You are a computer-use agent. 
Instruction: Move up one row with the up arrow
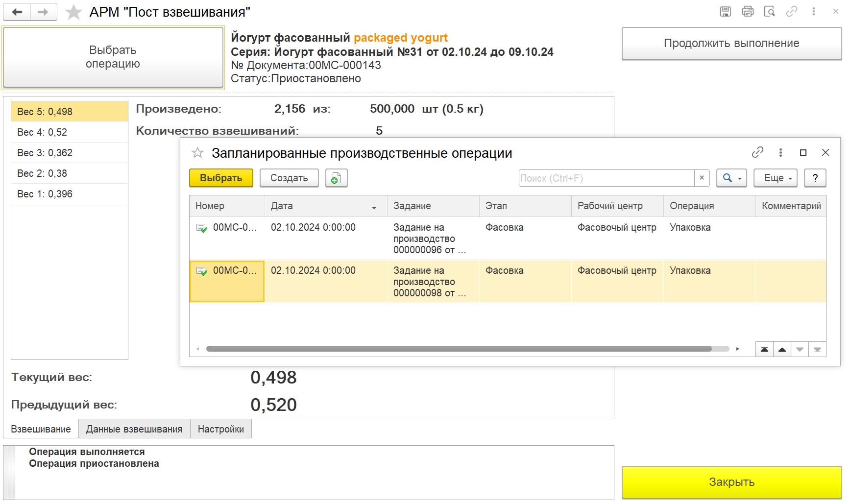pos(782,349)
